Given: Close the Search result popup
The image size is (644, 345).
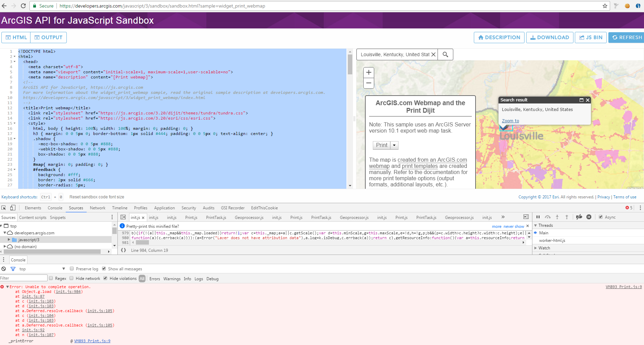Looking at the screenshot, I should (x=588, y=100).
